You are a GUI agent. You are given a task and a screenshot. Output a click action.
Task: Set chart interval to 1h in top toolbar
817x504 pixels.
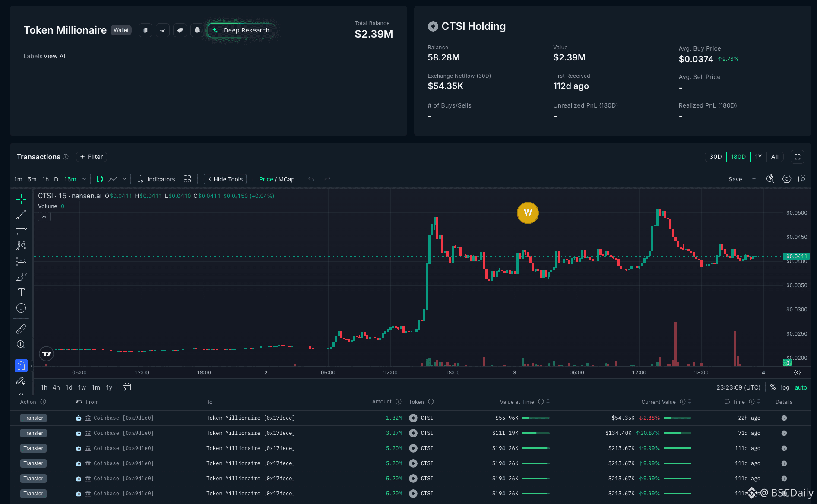tap(45, 179)
